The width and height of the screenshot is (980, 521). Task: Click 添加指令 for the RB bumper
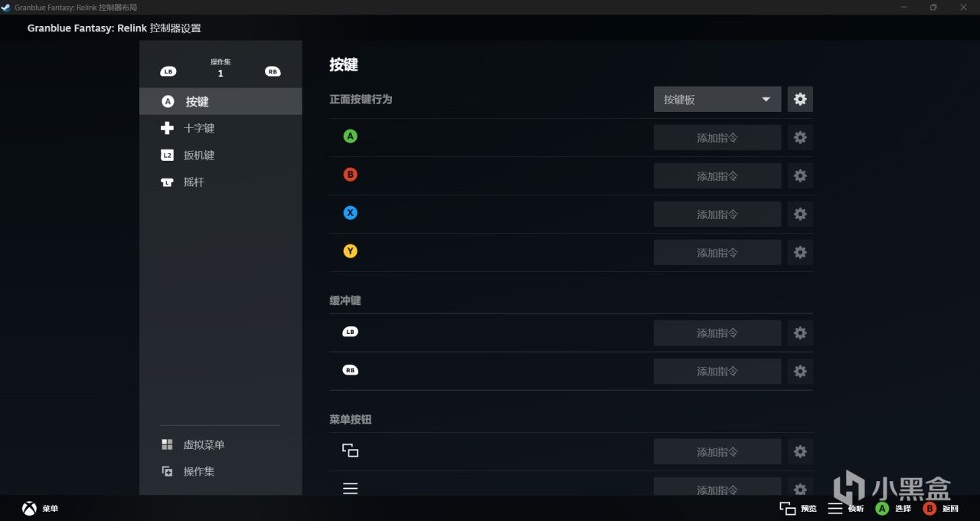tap(717, 372)
